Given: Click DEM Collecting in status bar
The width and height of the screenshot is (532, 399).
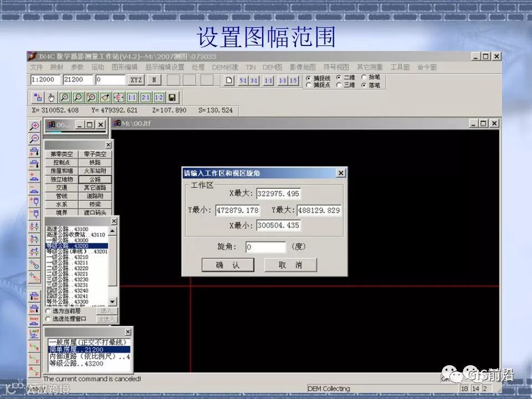Looking at the screenshot, I should (329, 388).
